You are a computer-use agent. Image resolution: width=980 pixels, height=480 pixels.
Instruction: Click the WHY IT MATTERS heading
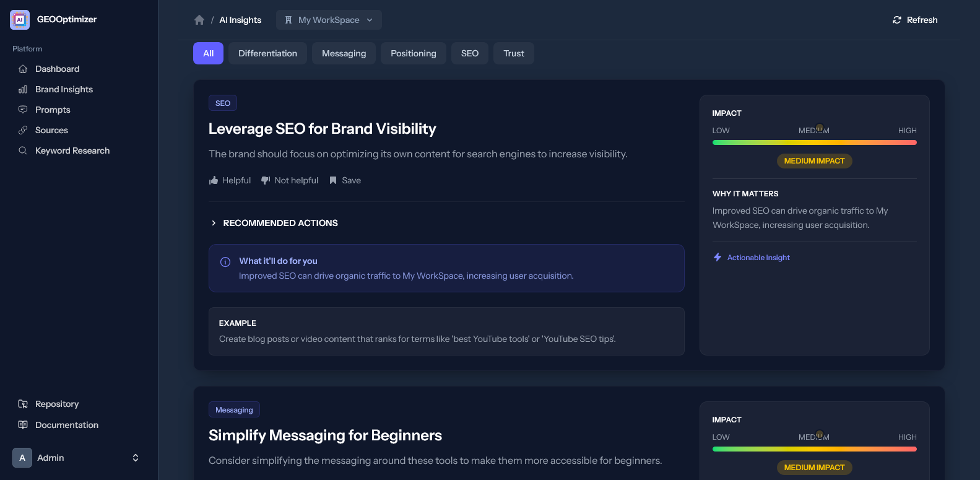[745, 194]
